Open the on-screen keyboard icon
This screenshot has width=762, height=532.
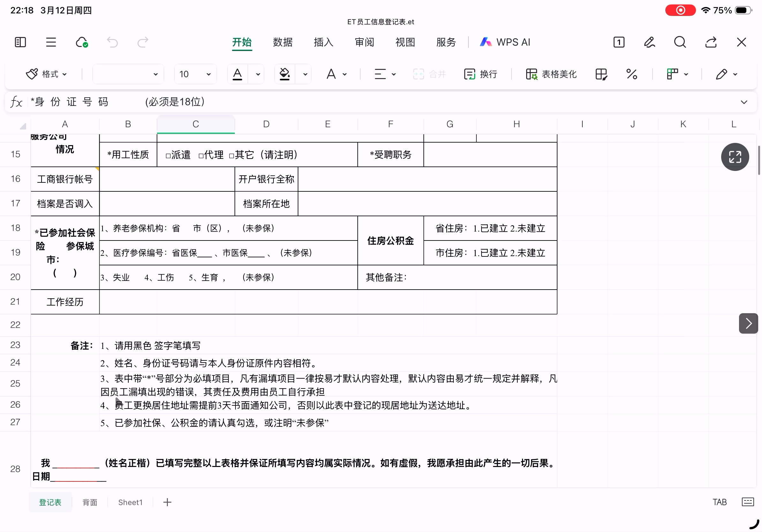pos(747,501)
